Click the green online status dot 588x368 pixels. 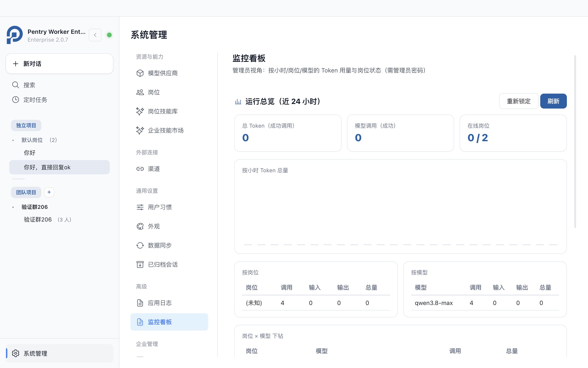[109, 35]
